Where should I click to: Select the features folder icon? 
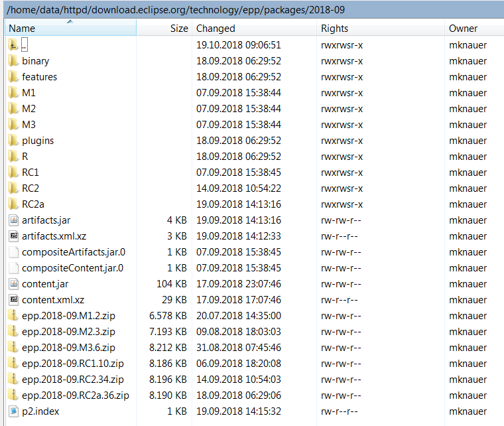13,76
